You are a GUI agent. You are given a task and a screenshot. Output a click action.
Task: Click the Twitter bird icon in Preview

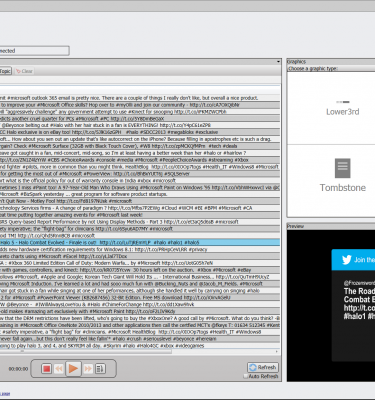coord(347,260)
